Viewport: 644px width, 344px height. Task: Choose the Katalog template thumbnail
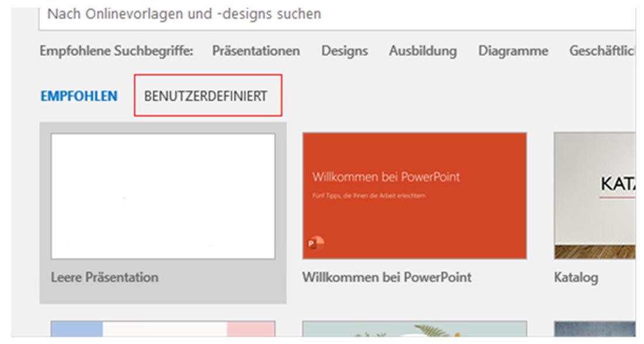click(595, 195)
